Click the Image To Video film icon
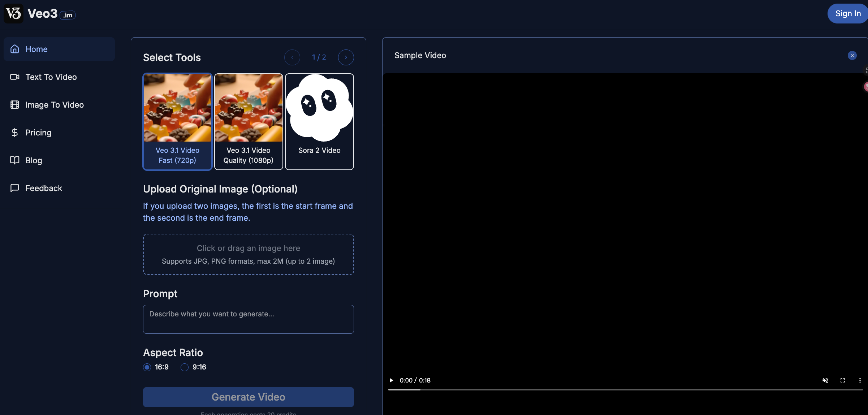The width and height of the screenshot is (868, 415). pos(14,105)
